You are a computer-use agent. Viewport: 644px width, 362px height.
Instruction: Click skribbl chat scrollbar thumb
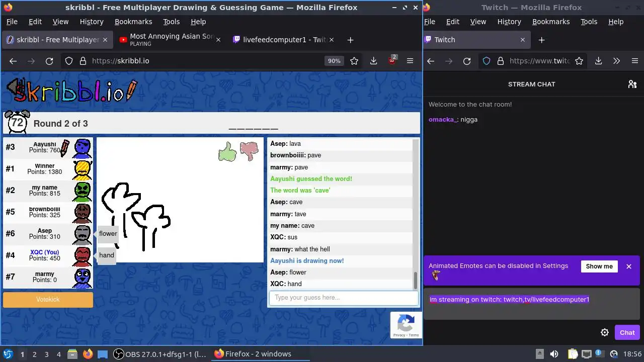click(416, 281)
